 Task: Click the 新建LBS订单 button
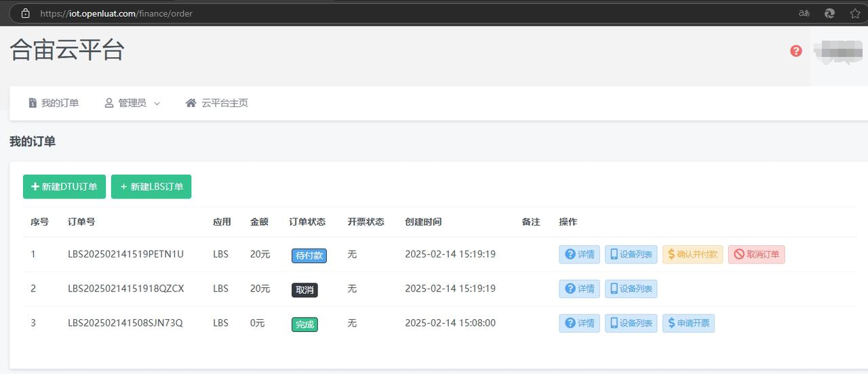coord(151,186)
